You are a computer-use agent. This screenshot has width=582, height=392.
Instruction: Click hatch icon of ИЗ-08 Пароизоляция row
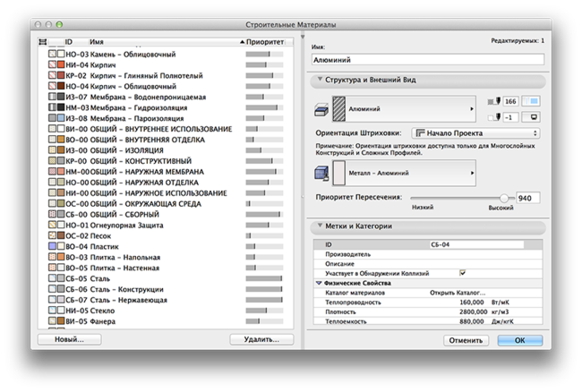(52, 118)
